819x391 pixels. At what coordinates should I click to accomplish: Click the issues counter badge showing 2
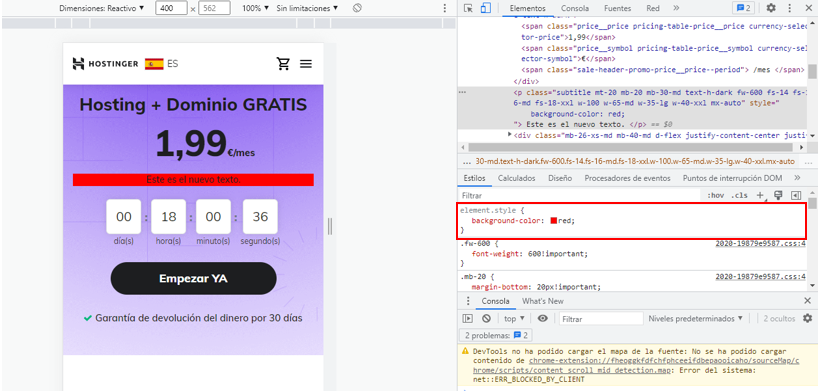click(x=743, y=8)
